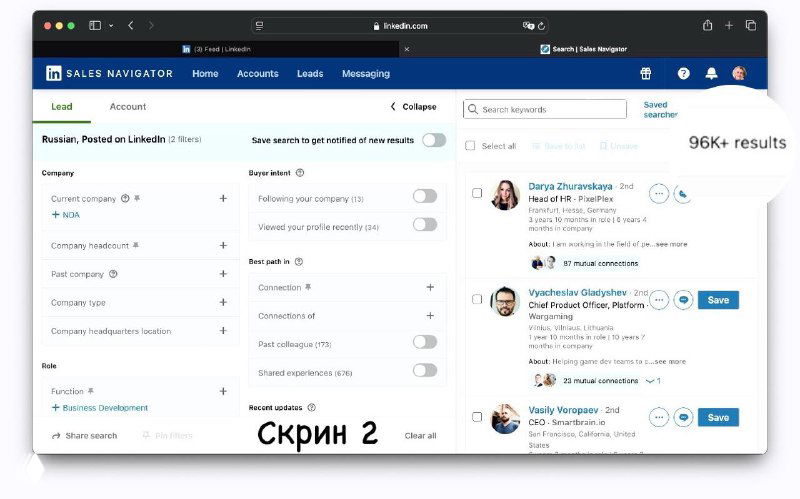Open the gift icon in the header
The height and width of the screenshot is (499, 800).
tap(646, 73)
